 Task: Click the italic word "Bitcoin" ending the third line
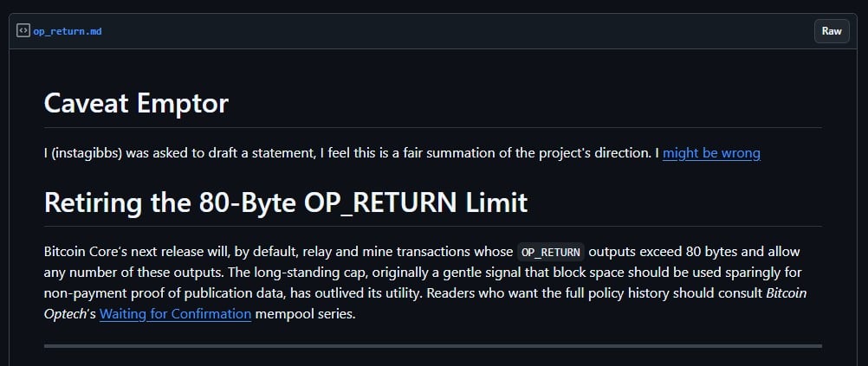(x=787, y=293)
